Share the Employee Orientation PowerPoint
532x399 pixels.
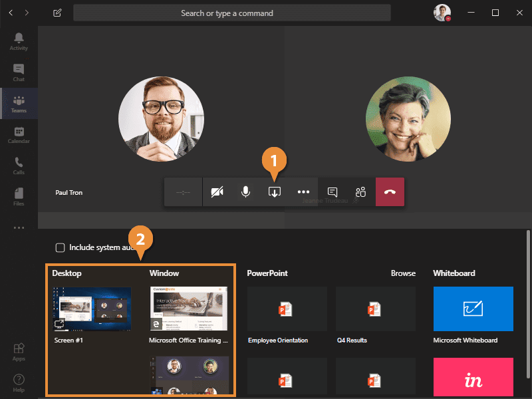point(287,309)
